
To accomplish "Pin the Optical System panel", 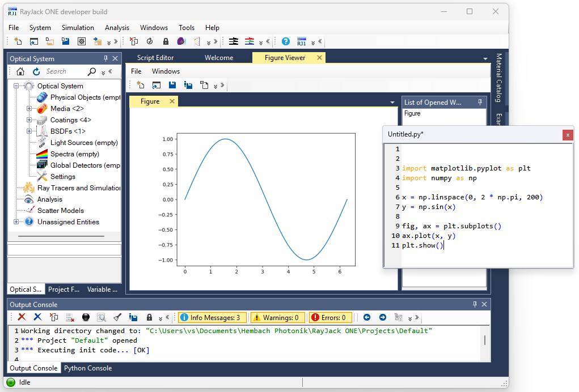I will click(x=105, y=58).
